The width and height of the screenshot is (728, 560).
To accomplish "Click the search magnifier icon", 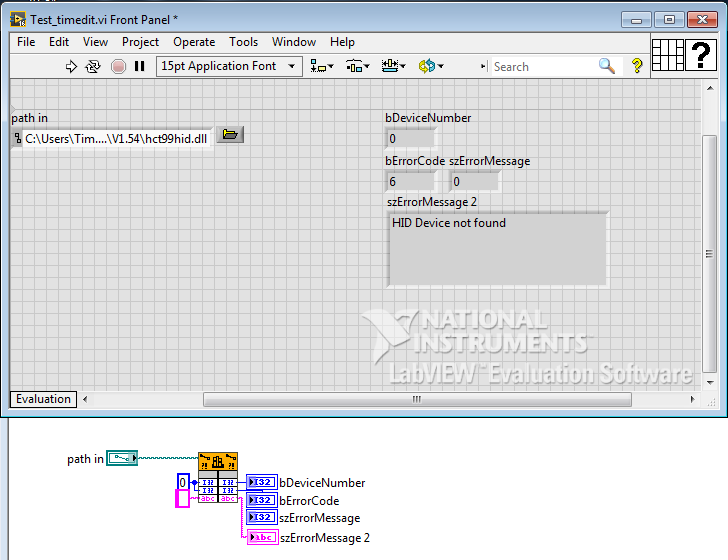I will pos(607,66).
